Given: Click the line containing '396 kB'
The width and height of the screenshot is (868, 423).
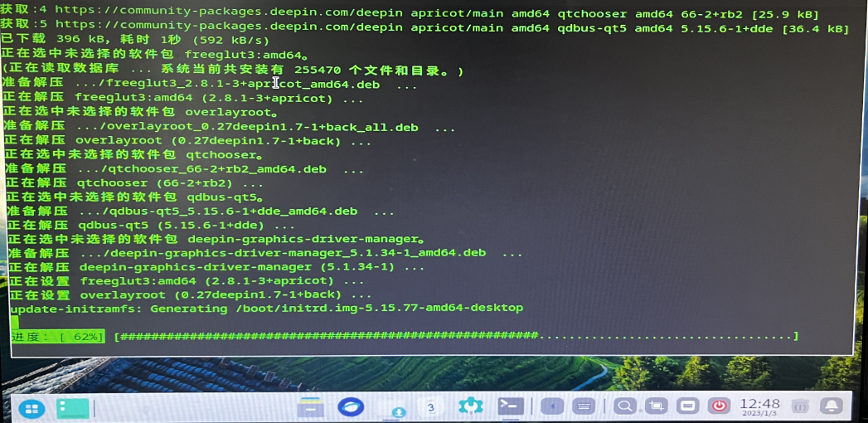Looking at the screenshot, I should pos(134,40).
